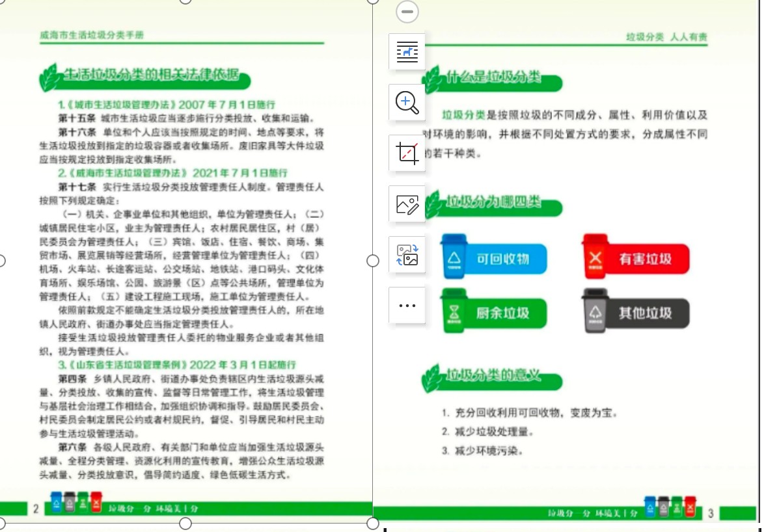
Task: Collapse the floating picture toolbar
Action: click(x=407, y=11)
